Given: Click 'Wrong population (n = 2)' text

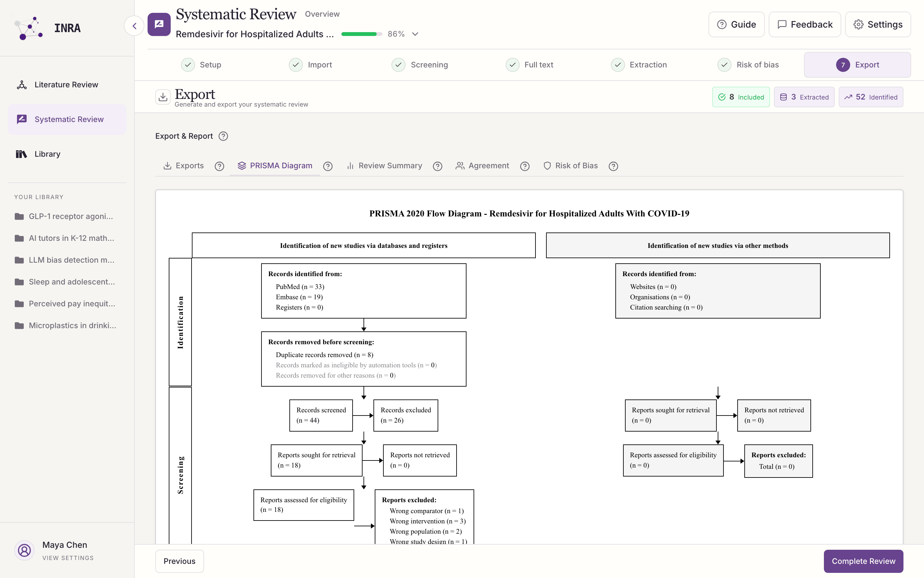Looking at the screenshot, I should pos(426,531).
